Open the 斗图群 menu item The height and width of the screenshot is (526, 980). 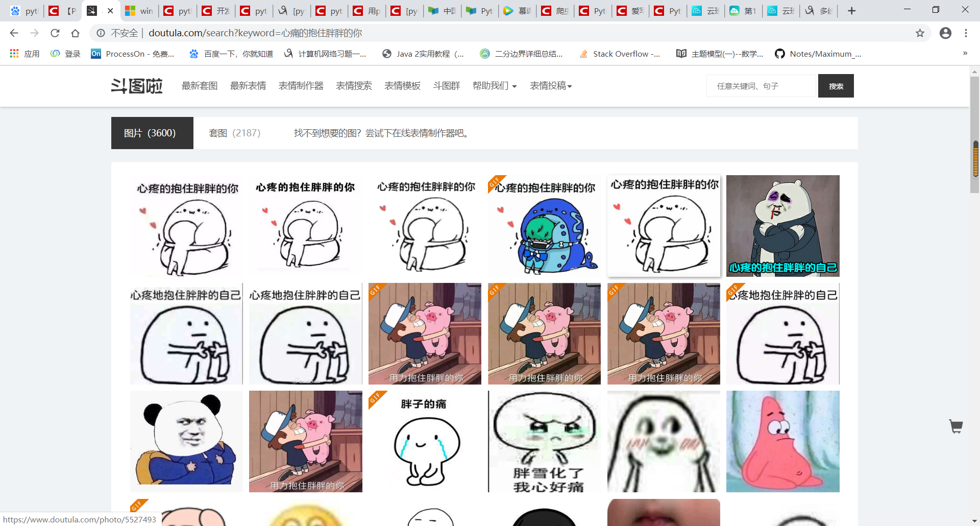pos(447,86)
